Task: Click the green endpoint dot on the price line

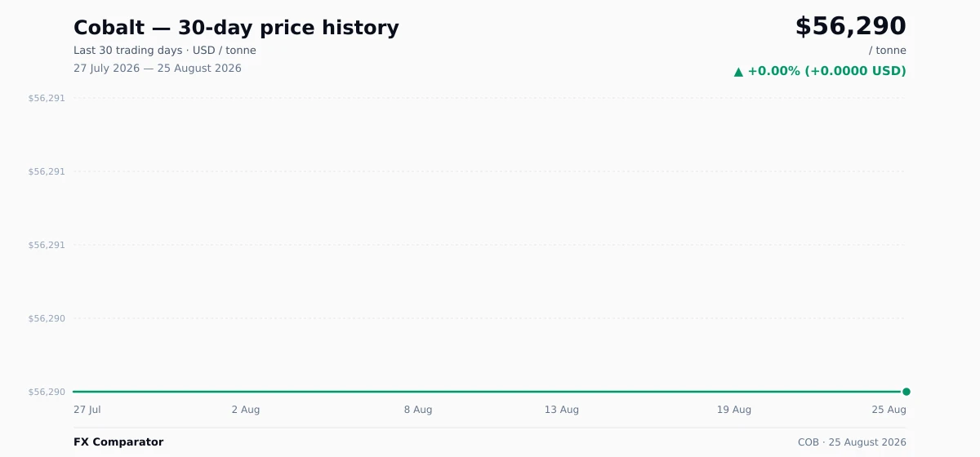Action: click(x=906, y=392)
